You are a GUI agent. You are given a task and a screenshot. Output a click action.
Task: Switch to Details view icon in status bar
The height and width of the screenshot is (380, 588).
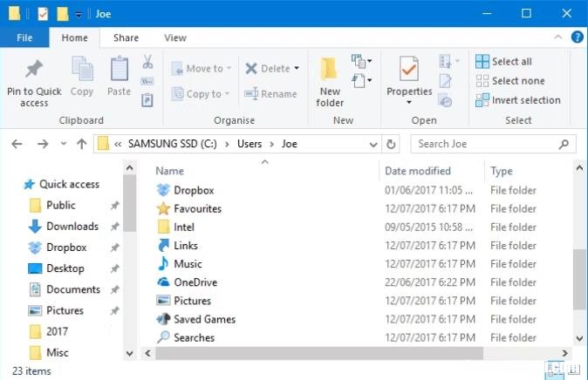tap(555, 370)
